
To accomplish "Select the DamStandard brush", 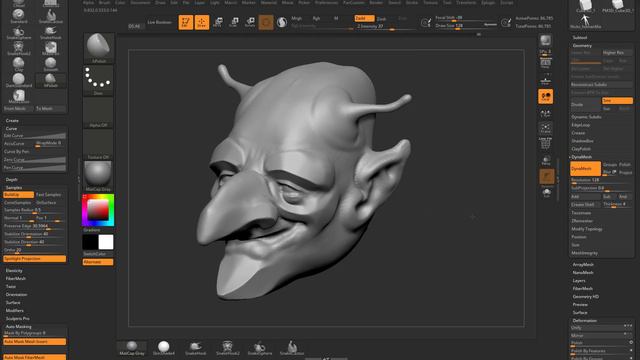I will [18, 80].
